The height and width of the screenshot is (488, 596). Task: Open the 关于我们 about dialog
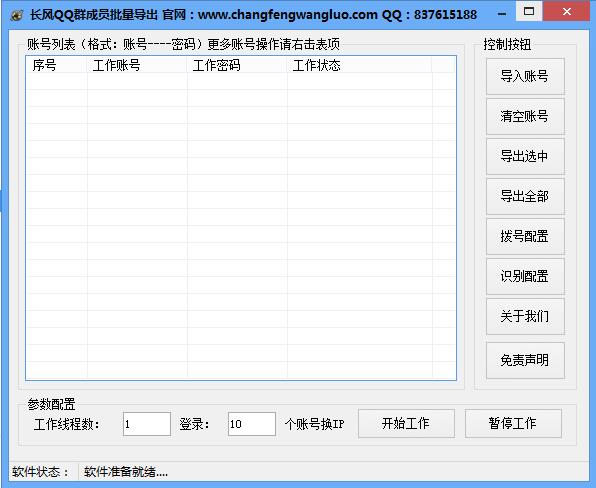click(x=525, y=316)
